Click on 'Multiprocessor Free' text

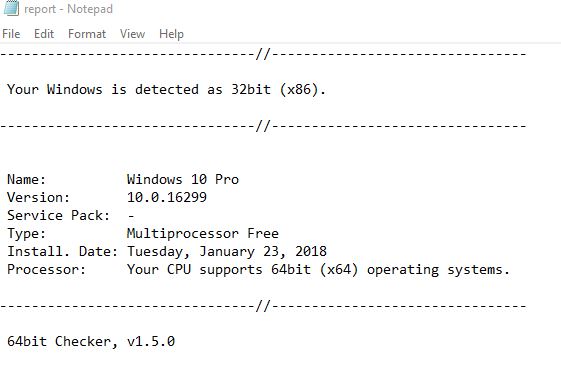[x=203, y=234]
